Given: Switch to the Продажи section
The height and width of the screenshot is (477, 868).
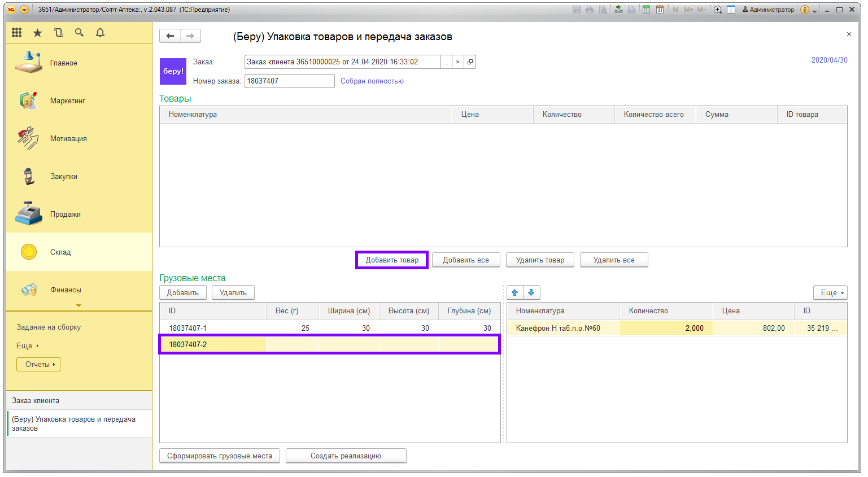Looking at the screenshot, I should [65, 215].
